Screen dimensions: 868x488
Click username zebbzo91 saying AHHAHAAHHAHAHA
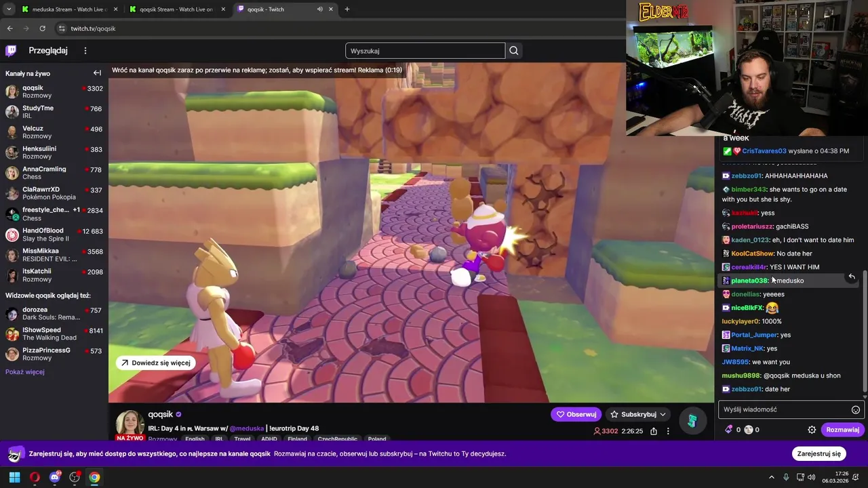747,176
